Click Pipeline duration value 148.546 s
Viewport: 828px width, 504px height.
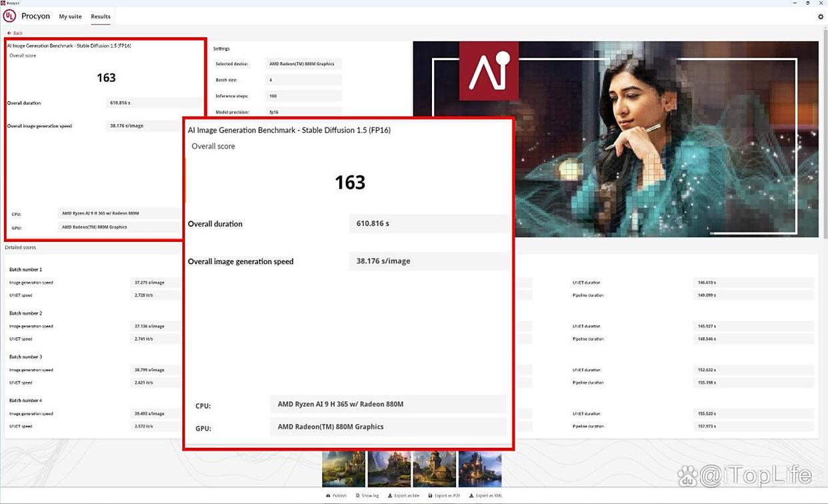pyautogui.click(x=753, y=339)
